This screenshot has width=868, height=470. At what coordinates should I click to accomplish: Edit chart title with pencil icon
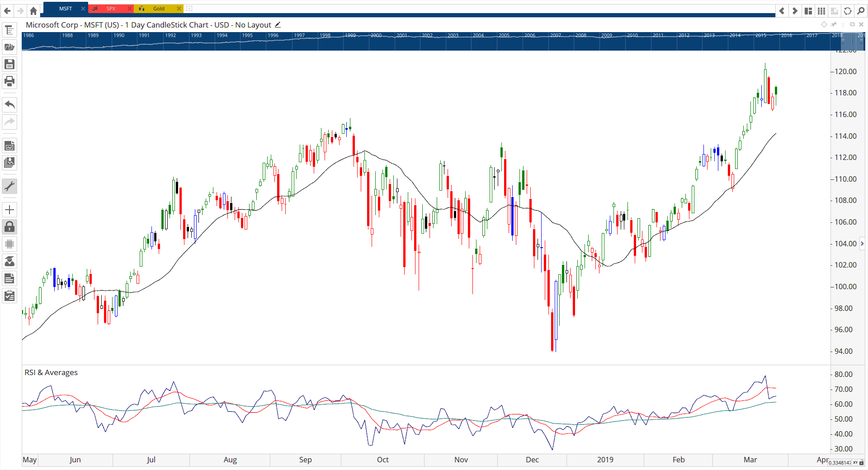278,25
